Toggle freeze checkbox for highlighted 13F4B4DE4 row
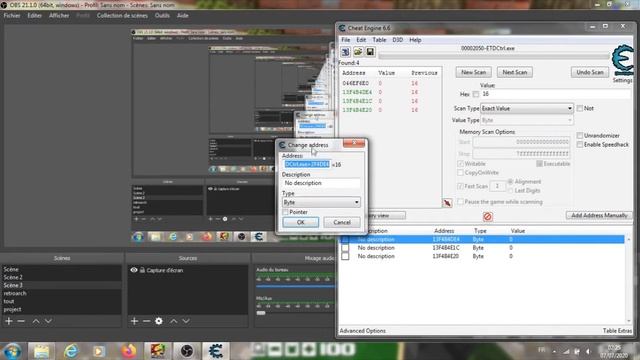Screen dimensions: 640x360 [x=345, y=239]
